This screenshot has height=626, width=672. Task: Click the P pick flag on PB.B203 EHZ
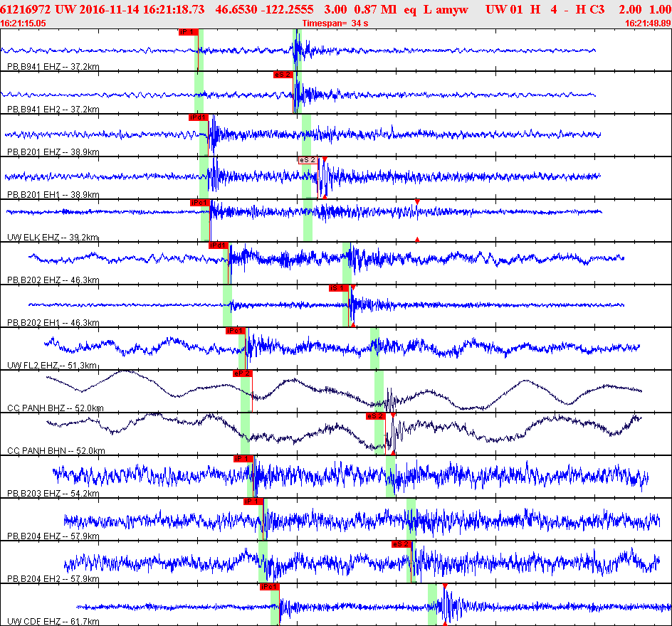coord(242,459)
